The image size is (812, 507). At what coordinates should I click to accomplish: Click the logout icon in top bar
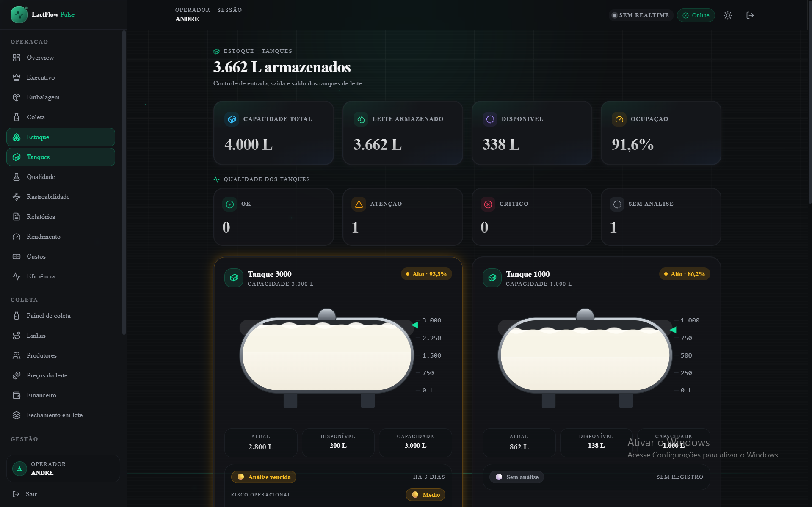pyautogui.click(x=750, y=15)
